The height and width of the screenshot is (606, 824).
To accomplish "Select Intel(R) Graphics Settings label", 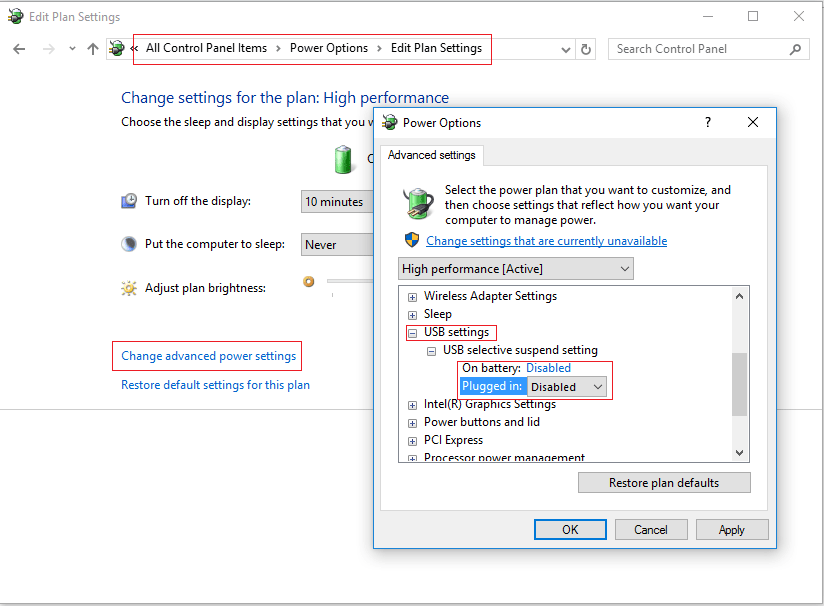I will (x=490, y=404).
